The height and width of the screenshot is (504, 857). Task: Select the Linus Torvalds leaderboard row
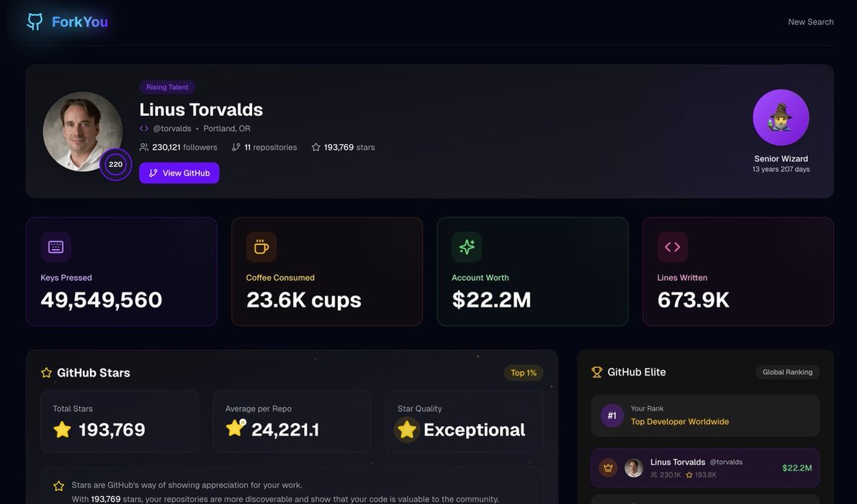(705, 468)
